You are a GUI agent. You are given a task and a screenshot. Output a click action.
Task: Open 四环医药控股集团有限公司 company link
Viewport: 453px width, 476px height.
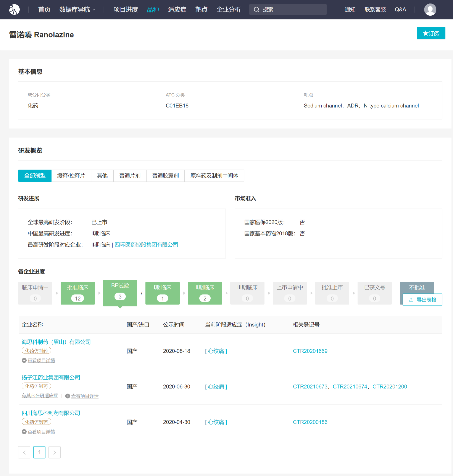(146, 245)
